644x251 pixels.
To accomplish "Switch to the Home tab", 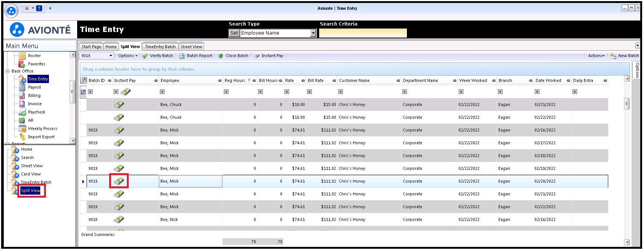I will 111,47.
